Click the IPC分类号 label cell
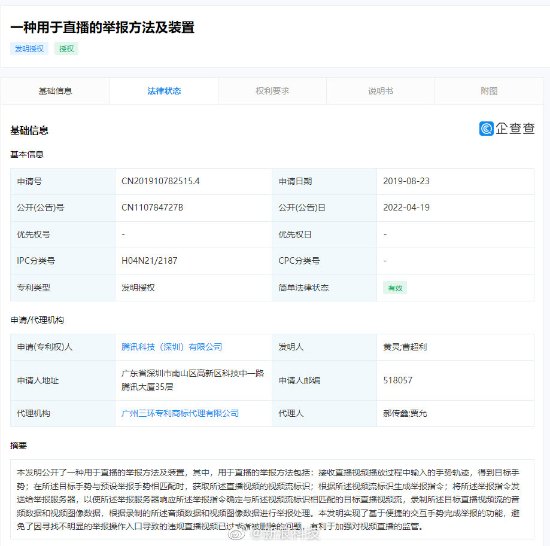 (63, 261)
